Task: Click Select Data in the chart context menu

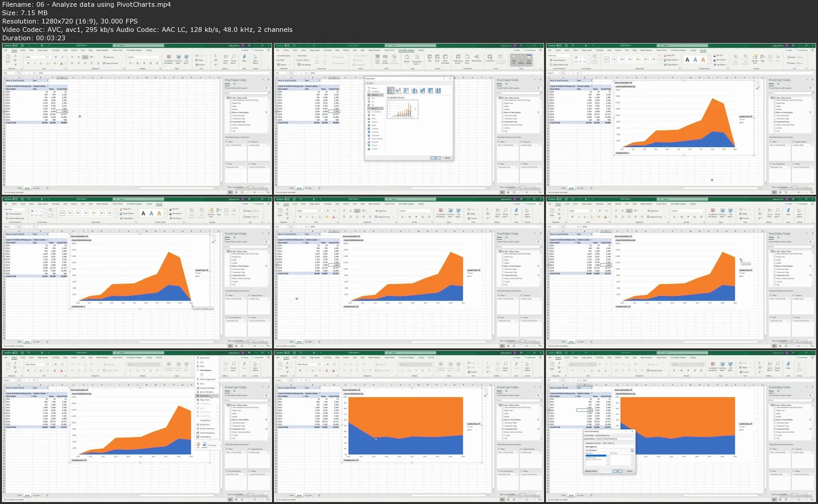Action: (204, 396)
